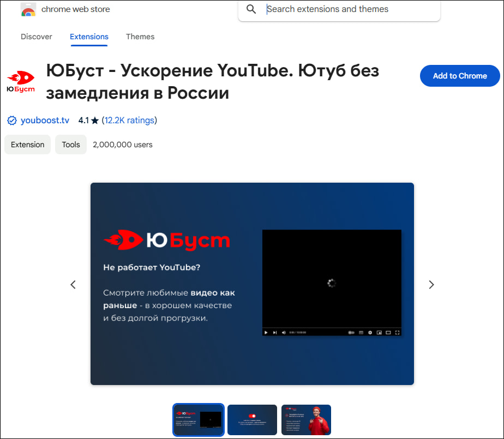Viewport: 504px width, 439px height.
Task: Click the verified publisher badge icon
Action: pyautogui.click(x=12, y=121)
